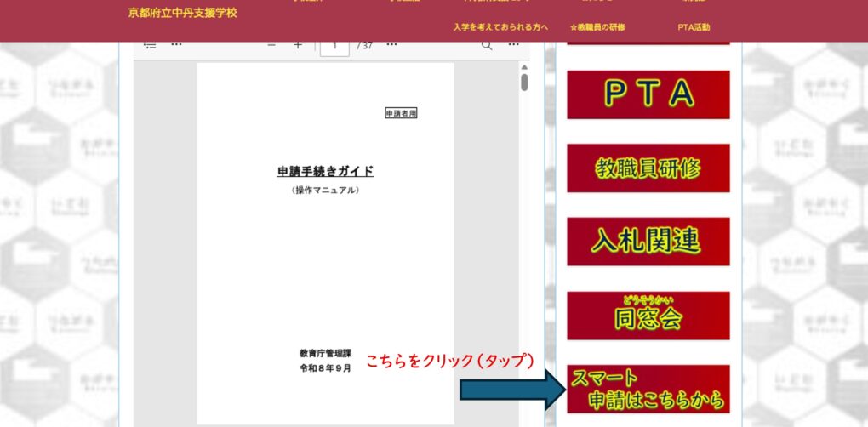The height and width of the screenshot is (427, 868).
Task: Open the 入札関連 banner
Action: tap(648, 242)
